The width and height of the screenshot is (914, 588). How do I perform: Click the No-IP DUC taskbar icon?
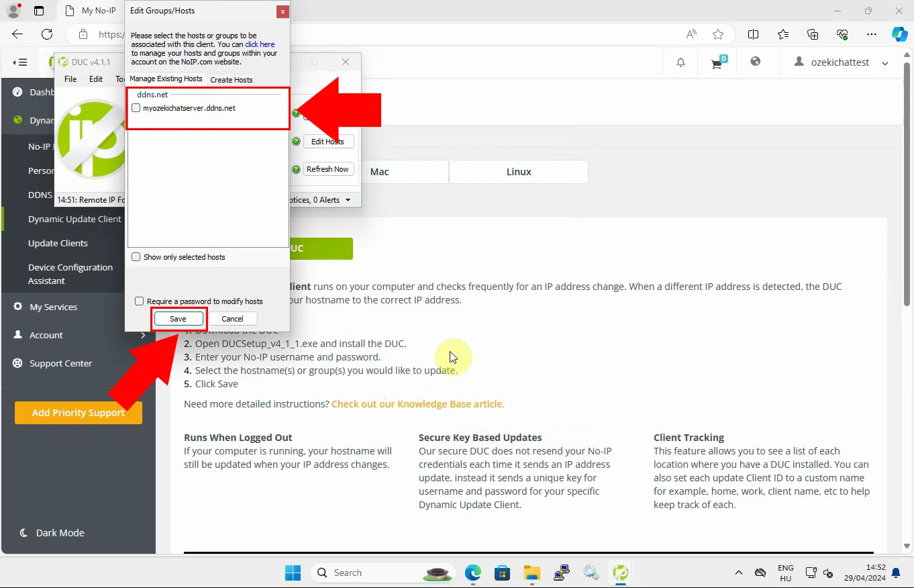[x=621, y=573]
